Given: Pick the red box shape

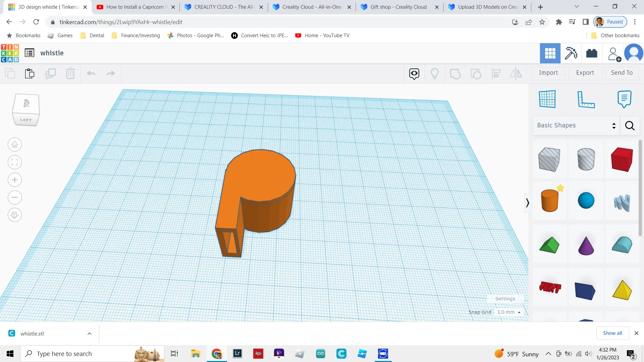Looking at the screenshot, I should click(x=622, y=160).
